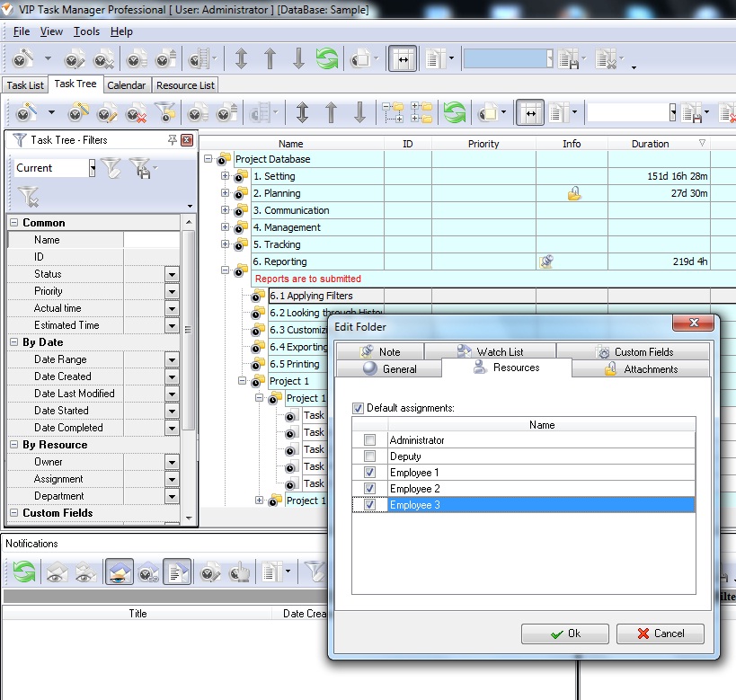This screenshot has width=736, height=700.
Task: Click the move up arrow in top toolbar
Action: point(270,59)
